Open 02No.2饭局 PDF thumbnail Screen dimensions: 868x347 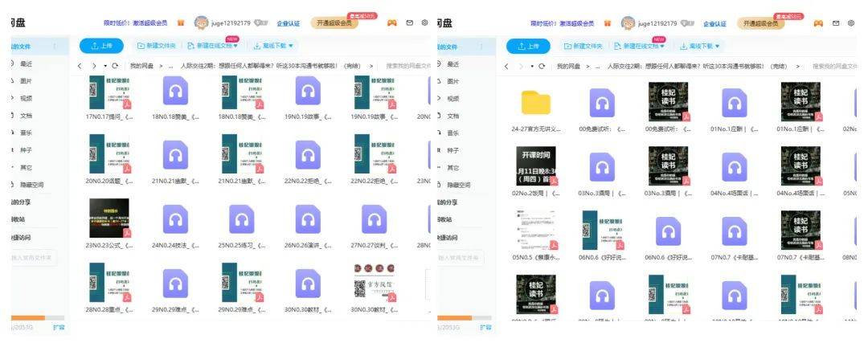tap(536, 166)
